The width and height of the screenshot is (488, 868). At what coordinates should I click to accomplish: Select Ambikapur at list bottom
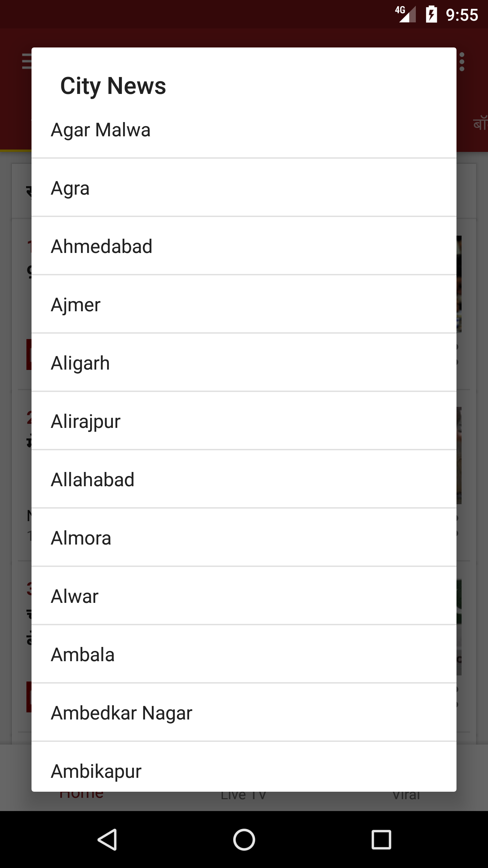(244, 770)
